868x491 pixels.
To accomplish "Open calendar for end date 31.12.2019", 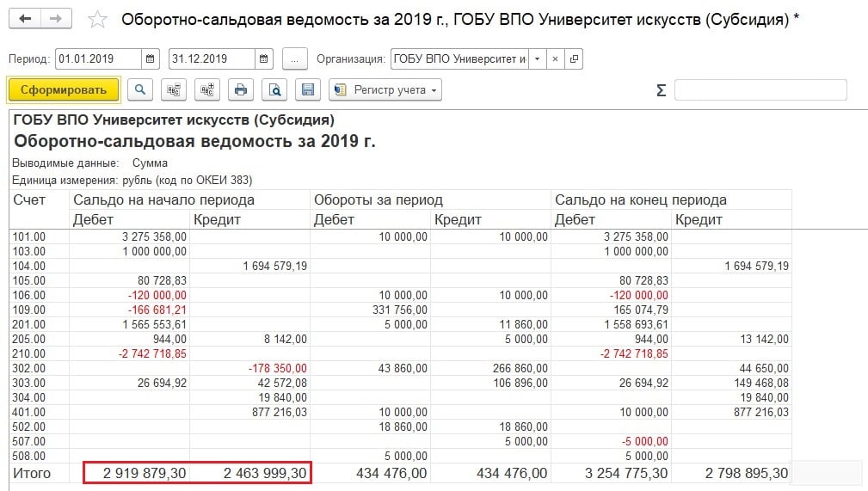I will coord(263,58).
